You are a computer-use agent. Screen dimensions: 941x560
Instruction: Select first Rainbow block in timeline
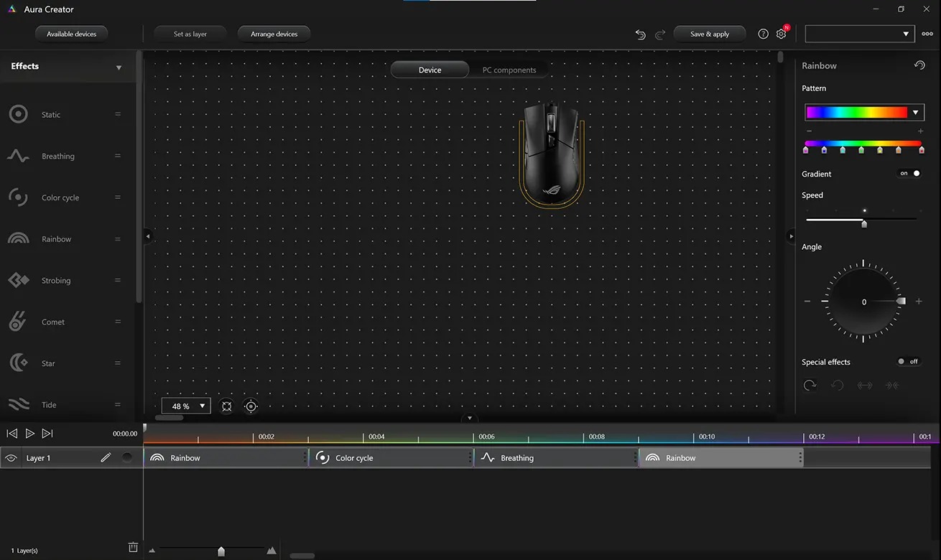coord(226,458)
